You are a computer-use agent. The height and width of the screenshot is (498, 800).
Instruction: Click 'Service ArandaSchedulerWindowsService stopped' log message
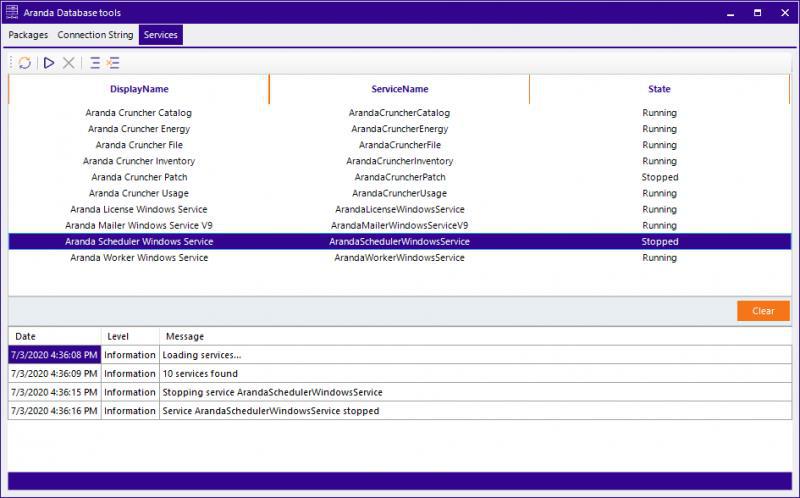[x=271, y=411]
